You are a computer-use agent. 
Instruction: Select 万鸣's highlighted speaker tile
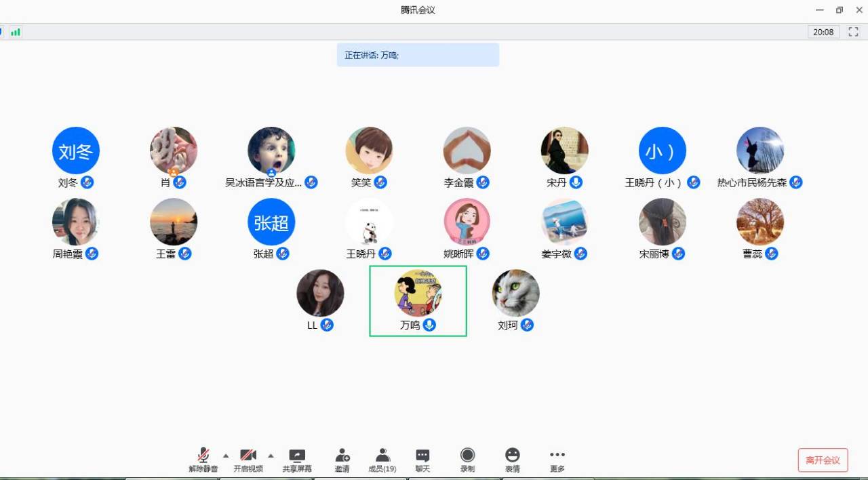pyautogui.click(x=418, y=300)
